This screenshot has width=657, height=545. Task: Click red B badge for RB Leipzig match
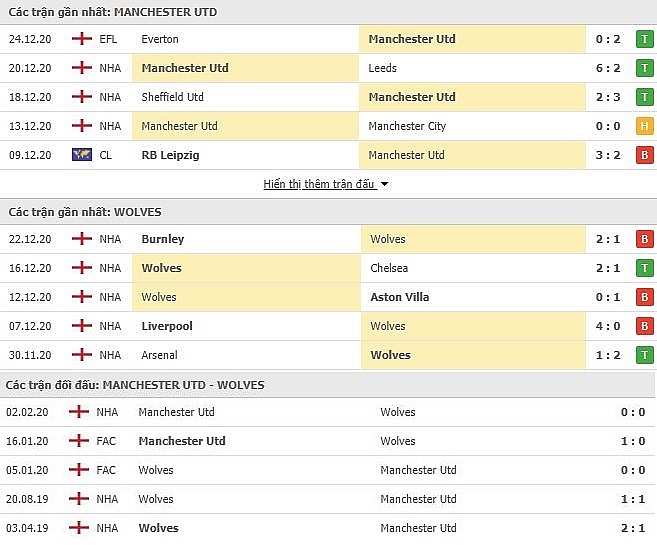(644, 155)
